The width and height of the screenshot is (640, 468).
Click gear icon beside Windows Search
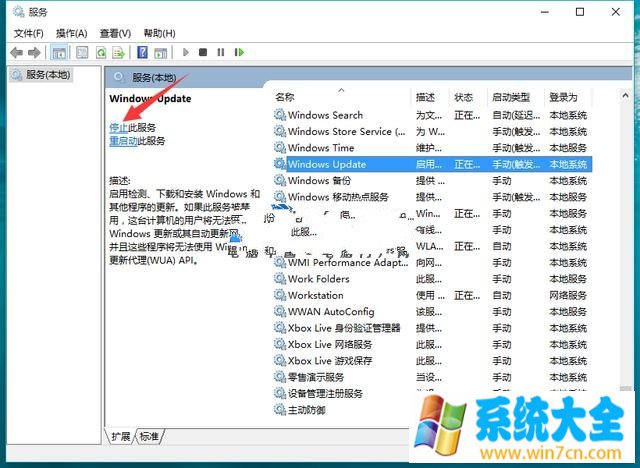point(280,115)
